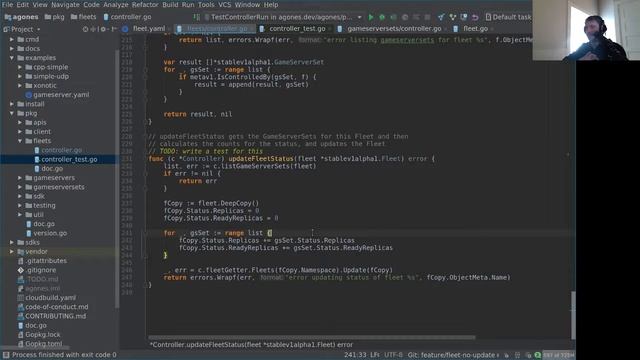The width and height of the screenshot is (640, 360).
Task: Switch to gameserversets/controller.go tab
Action: [x=394, y=29]
